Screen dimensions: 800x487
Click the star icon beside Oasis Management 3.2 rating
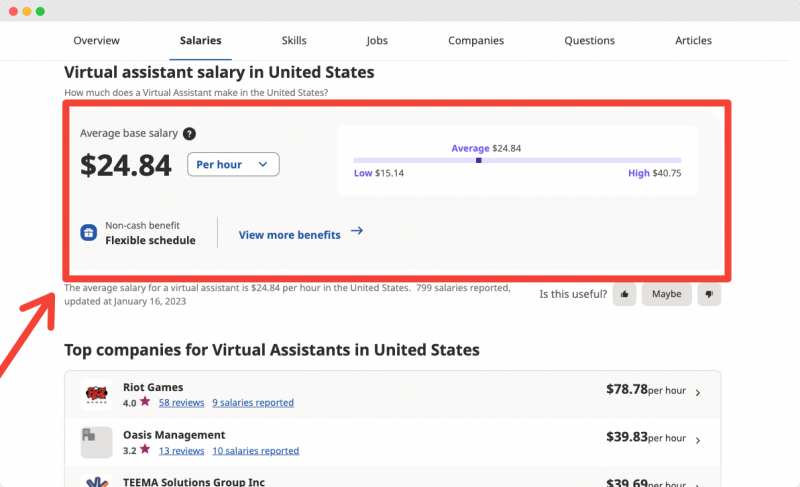click(145, 449)
